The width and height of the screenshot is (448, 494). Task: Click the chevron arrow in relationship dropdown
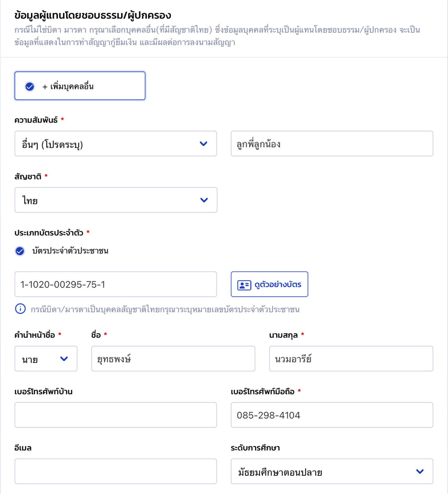pos(203,144)
